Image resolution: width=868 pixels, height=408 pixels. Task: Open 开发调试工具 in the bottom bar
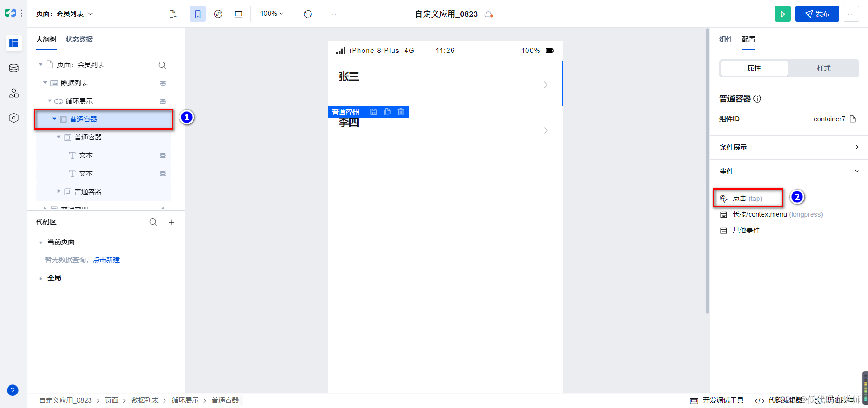click(717, 400)
